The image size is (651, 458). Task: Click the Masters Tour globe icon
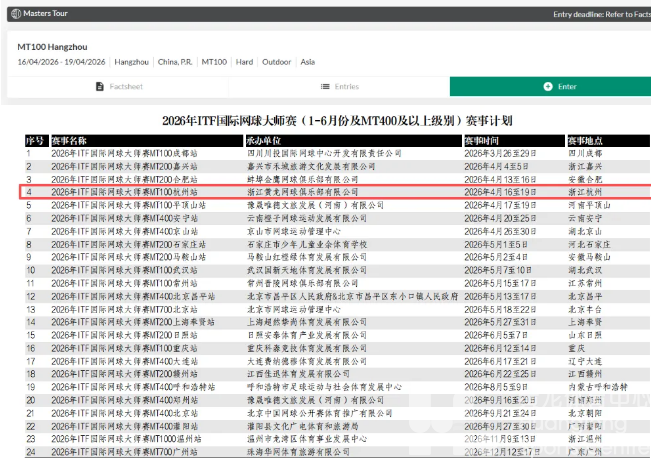point(16,14)
